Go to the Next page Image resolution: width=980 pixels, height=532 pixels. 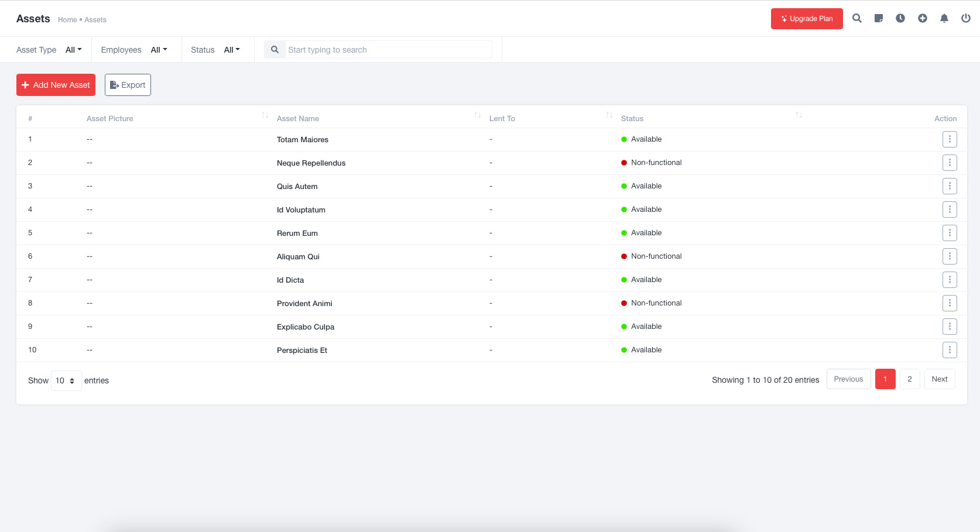(x=940, y=379)
